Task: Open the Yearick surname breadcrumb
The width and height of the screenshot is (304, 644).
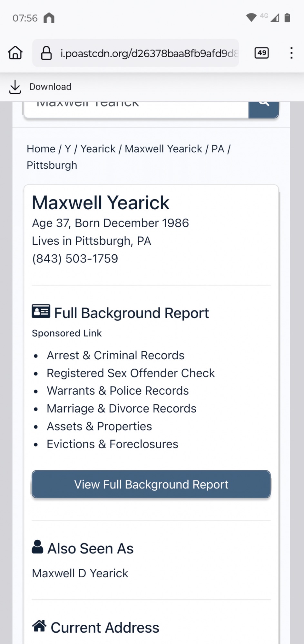Action: [x=98, y=149]
